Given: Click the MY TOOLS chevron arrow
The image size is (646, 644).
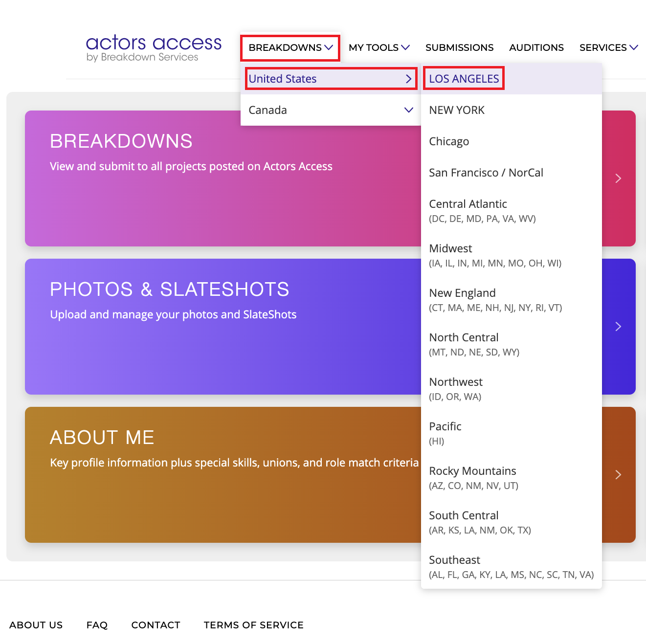Looking at the screenshot, I should tap(405, 47).
